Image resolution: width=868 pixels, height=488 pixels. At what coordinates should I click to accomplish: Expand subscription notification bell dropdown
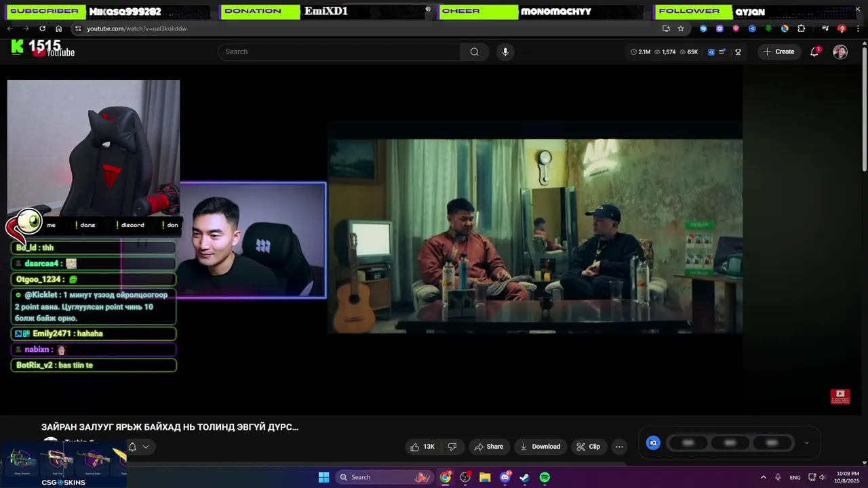[138, 447]
